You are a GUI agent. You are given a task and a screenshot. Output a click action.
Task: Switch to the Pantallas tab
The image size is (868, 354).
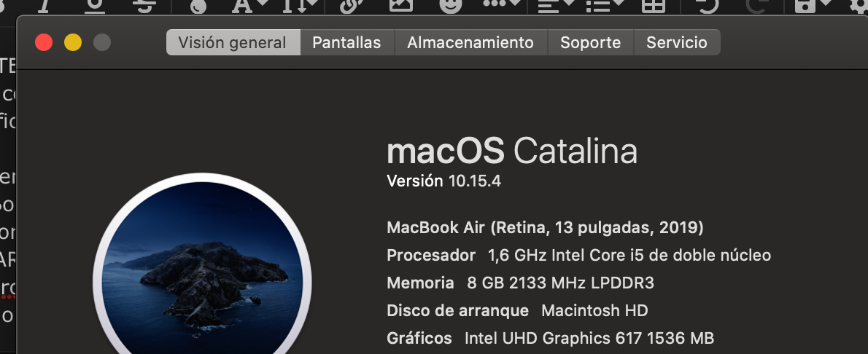[346, 42]
